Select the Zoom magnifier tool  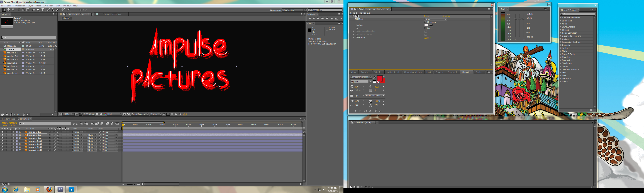pos(13,10)
